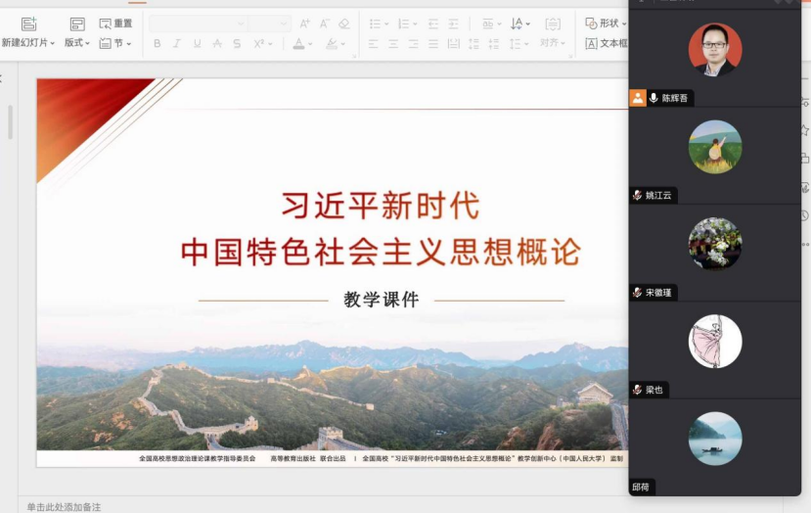
Task: Click the muted mic icon beside 宋徽瑾
Action: click(x=638, y=293)
